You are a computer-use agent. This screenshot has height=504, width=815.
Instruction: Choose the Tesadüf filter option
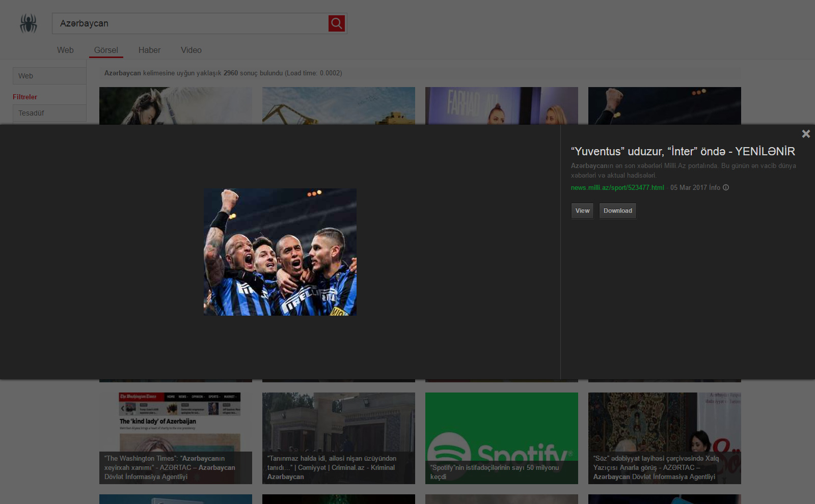tap(49, 113)
